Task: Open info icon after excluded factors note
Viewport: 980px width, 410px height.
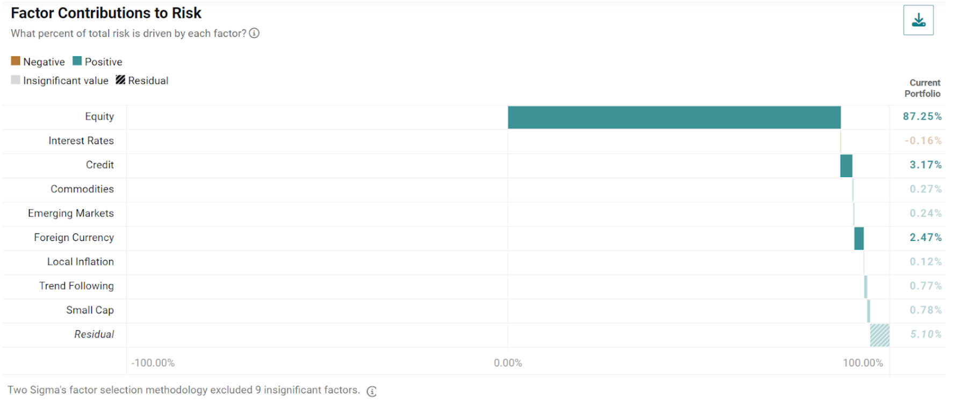Action: (371, 391)
